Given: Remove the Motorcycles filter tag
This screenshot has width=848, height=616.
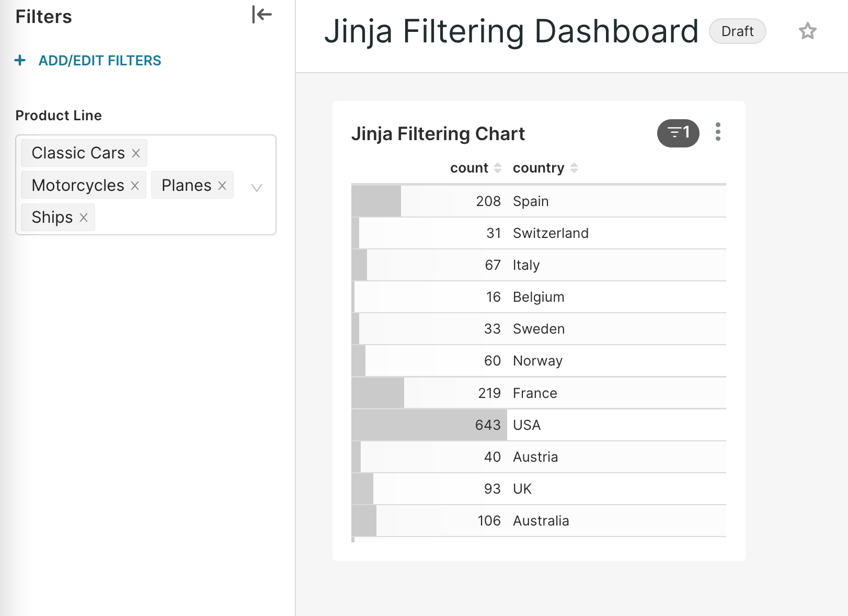Looking at the screenshot, I should point(135,186).
